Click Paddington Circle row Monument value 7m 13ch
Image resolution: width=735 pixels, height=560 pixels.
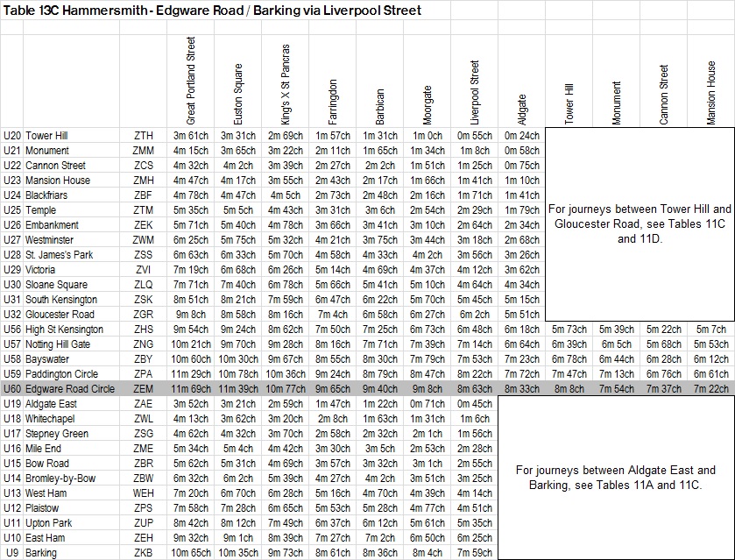coord(617,374)
